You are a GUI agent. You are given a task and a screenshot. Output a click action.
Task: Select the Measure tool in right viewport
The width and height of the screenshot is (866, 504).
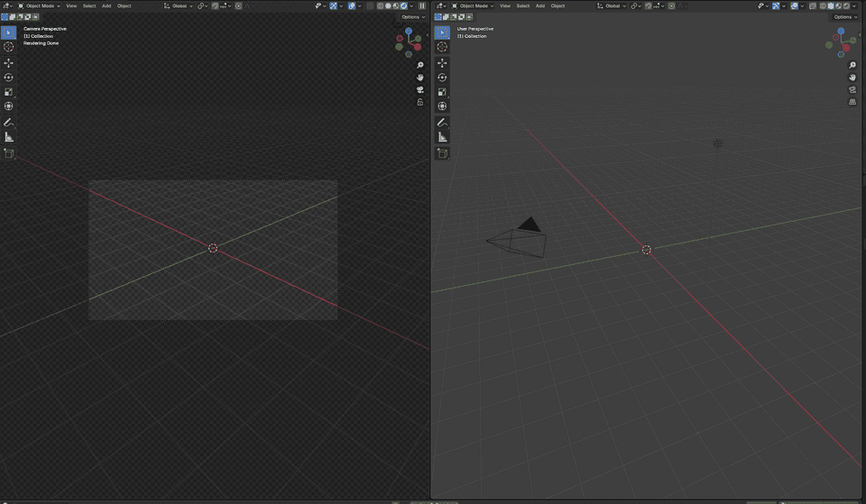pos(442,137)
